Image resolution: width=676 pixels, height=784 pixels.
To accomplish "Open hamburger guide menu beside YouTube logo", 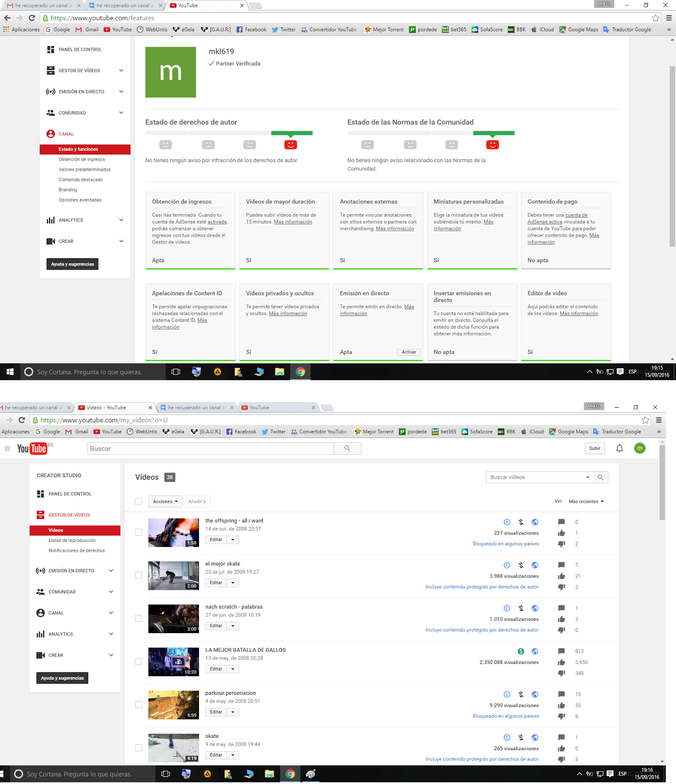I will pyautogui.click(x=7, y=448).
